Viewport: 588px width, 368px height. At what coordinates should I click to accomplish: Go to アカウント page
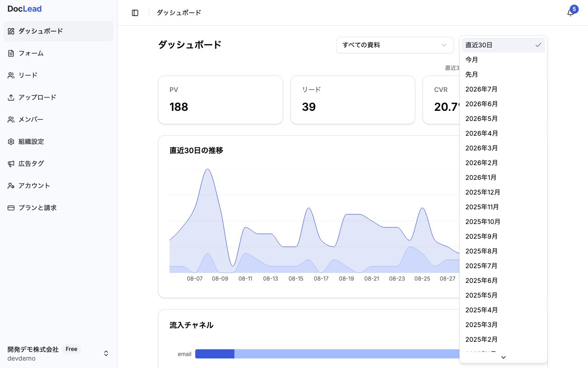pos(58,186)
